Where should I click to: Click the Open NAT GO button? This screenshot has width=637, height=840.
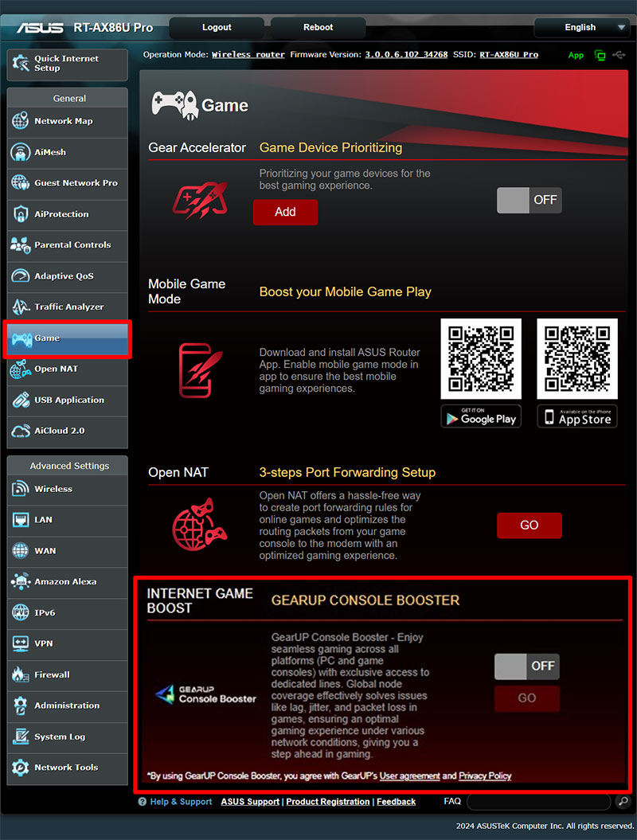[530, 525]
